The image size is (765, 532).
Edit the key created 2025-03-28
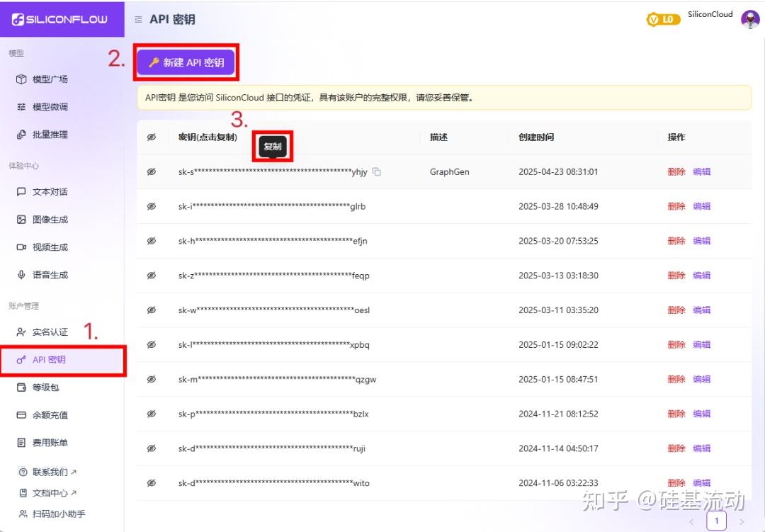pyautogui.click(x=701, y=205)
